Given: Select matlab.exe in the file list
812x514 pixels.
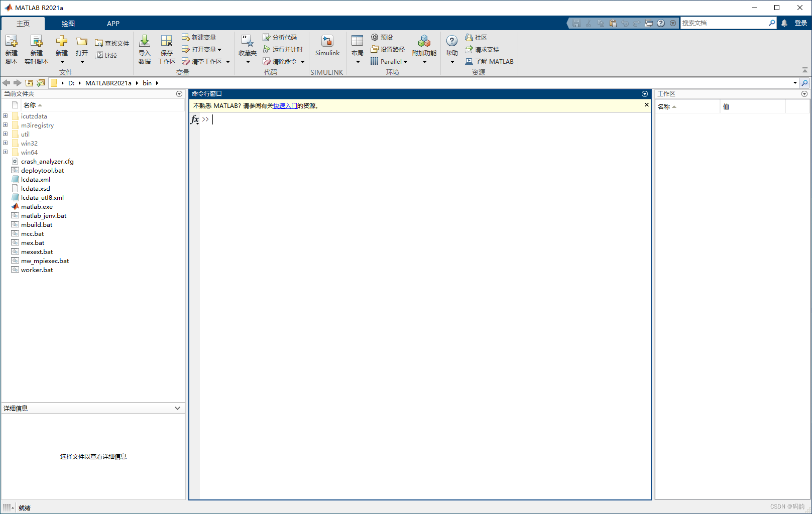Looking at the screenshot, I should coord(37,206).
